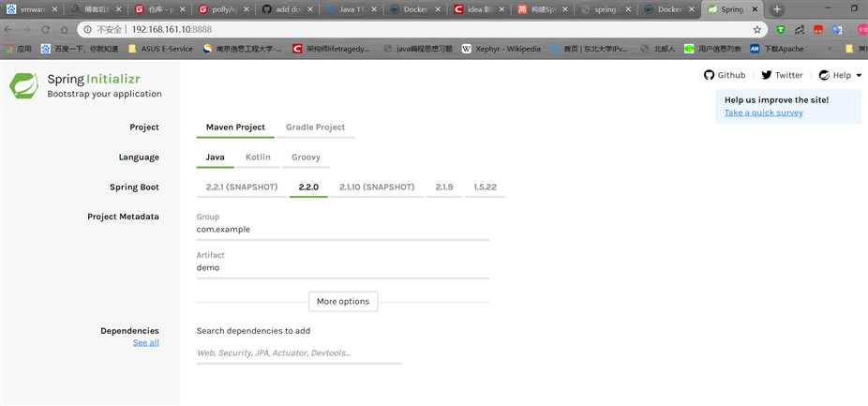Open the ASUS E-Service bookmark folder
Screen dimensions: 868x406
click(x=160, y=49)
